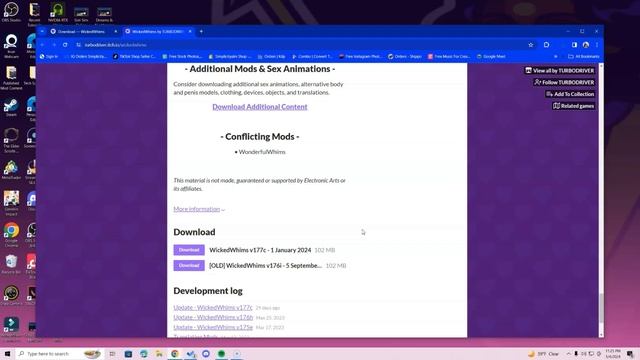
Task: Open Update - WickedWhims v175e devlog
Action: pos(213,327)
